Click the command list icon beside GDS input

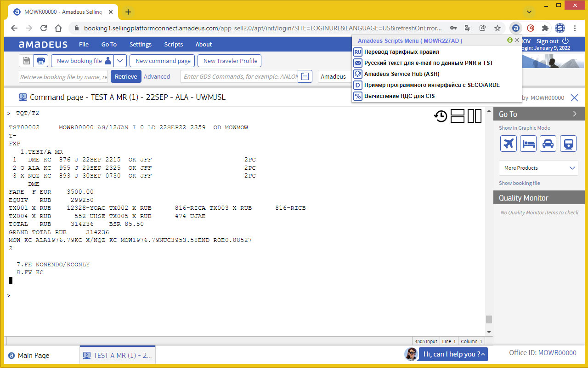[305, 76]
